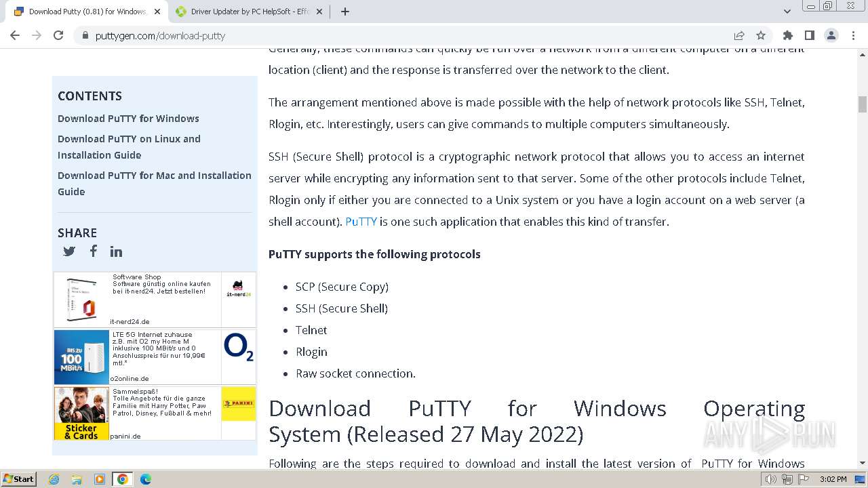
Task: Open the Chrome profile avatar
Action: pos(831,35)
